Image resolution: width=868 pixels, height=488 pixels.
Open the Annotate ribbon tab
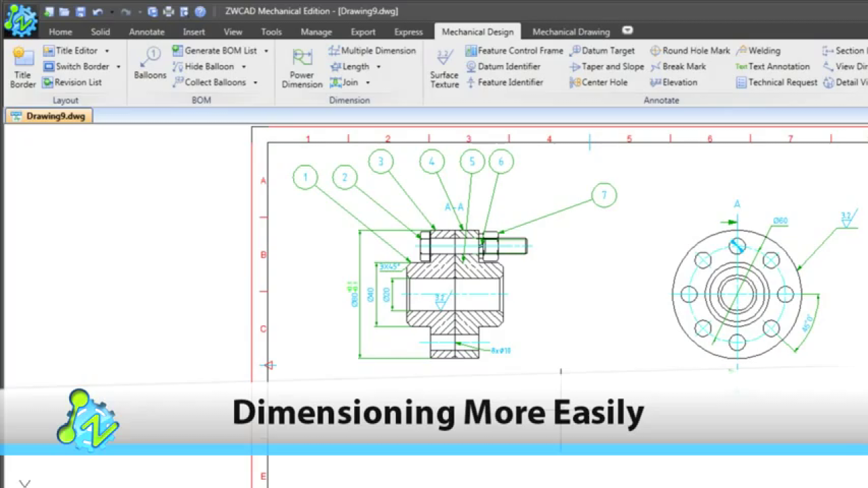(x=146, y=32)
